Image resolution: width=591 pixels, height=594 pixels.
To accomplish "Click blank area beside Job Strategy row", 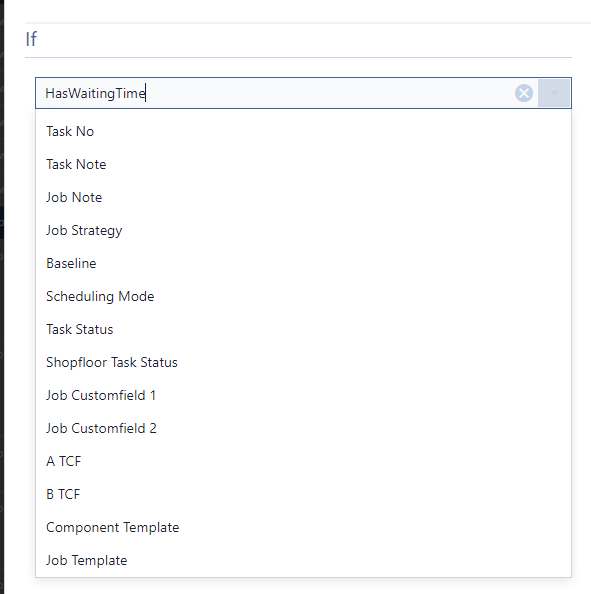I will click(347, 230).
